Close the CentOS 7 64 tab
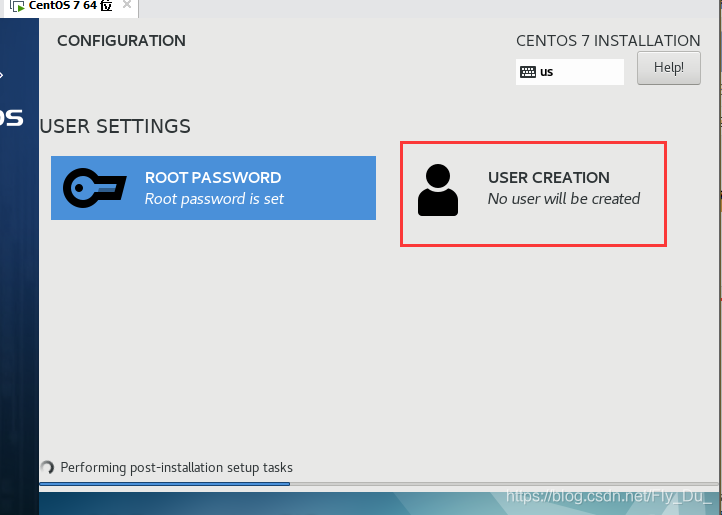This screenshot has height=515, width=722. [x=127, y=5]
